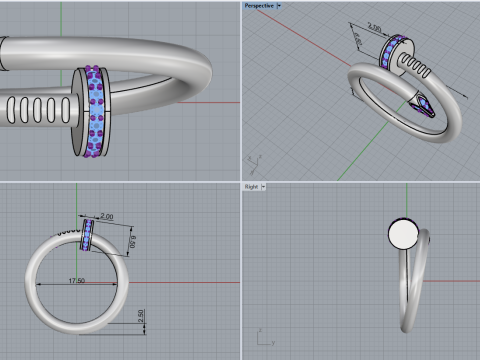Screen dimensions: 480x360
Task: Select the white nail-head disc in Right view
Action: [403, 234]
